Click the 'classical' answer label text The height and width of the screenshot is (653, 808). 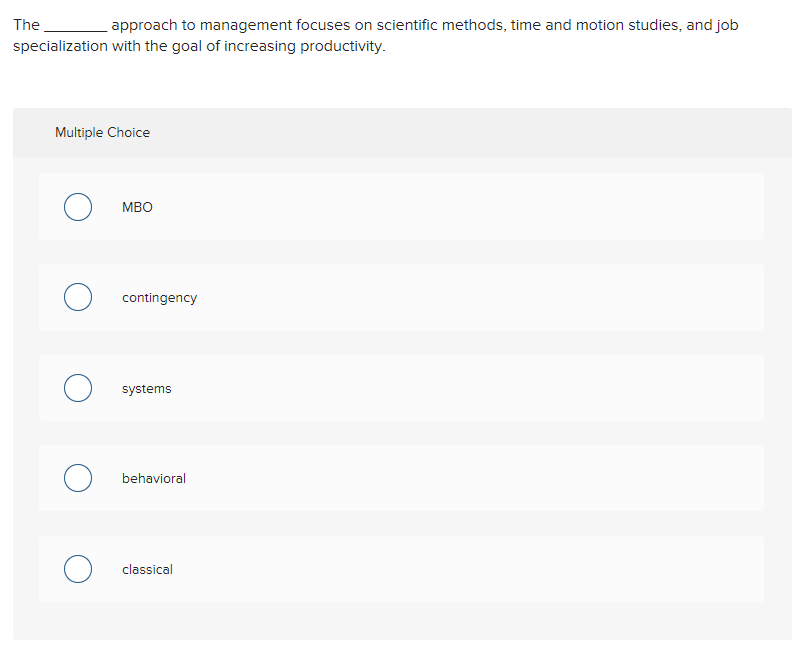(x=147, y=569)
